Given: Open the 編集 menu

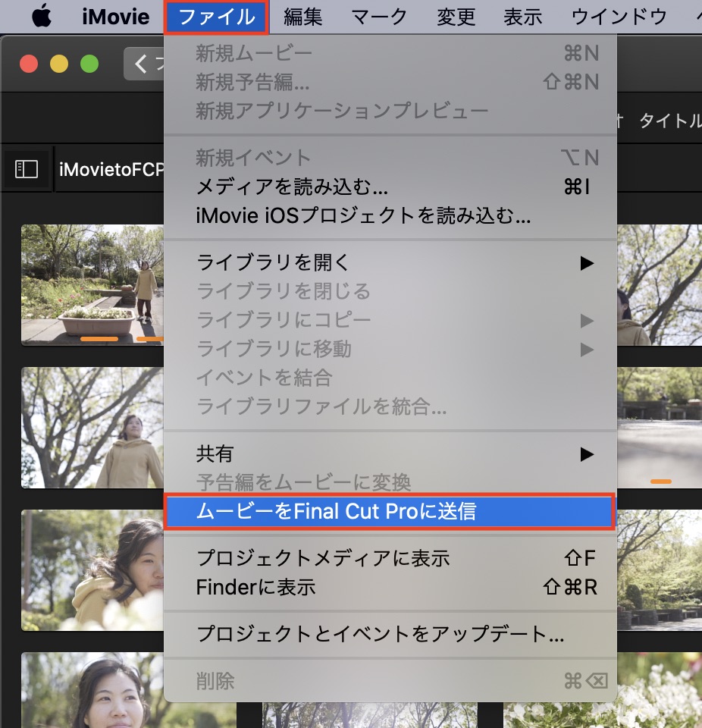Looking at the screenshot, I should [x=302, y=17].
